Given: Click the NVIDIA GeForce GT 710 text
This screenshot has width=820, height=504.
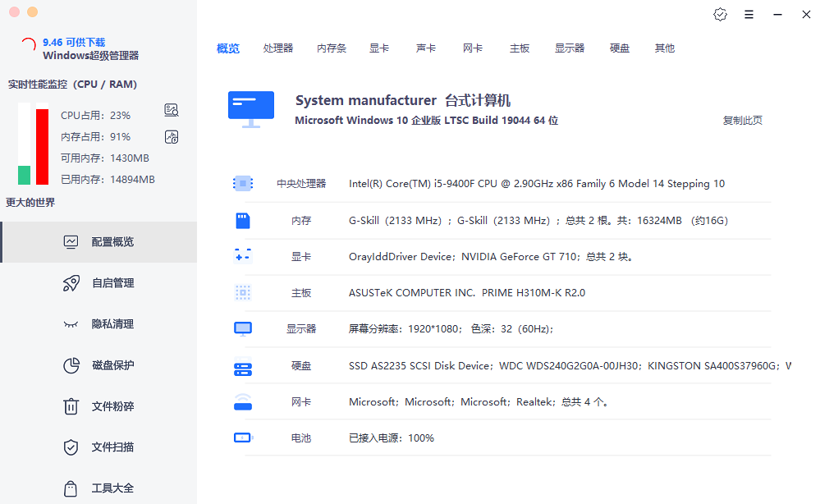Looking at the screenshot, I should point(520,257).
